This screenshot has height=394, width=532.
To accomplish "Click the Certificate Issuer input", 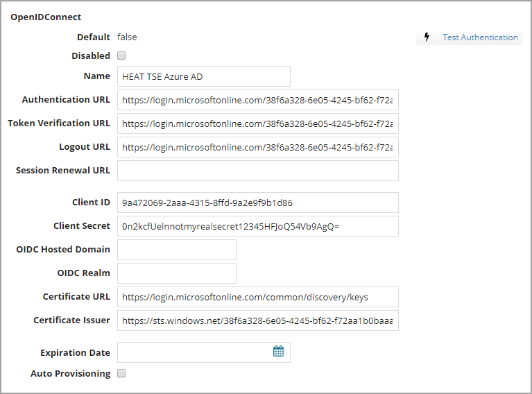I will 257,320.
